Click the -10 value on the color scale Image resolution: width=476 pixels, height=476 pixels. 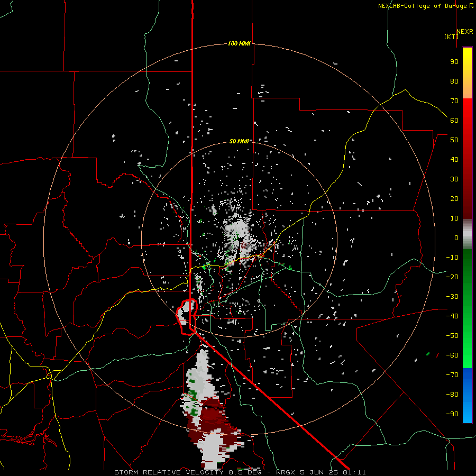[x=452, y=258]
